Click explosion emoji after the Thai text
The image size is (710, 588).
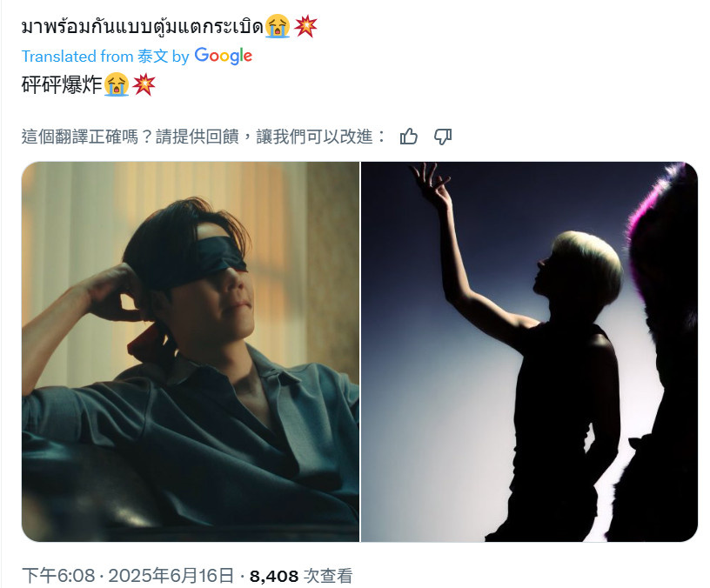(305, 27)
